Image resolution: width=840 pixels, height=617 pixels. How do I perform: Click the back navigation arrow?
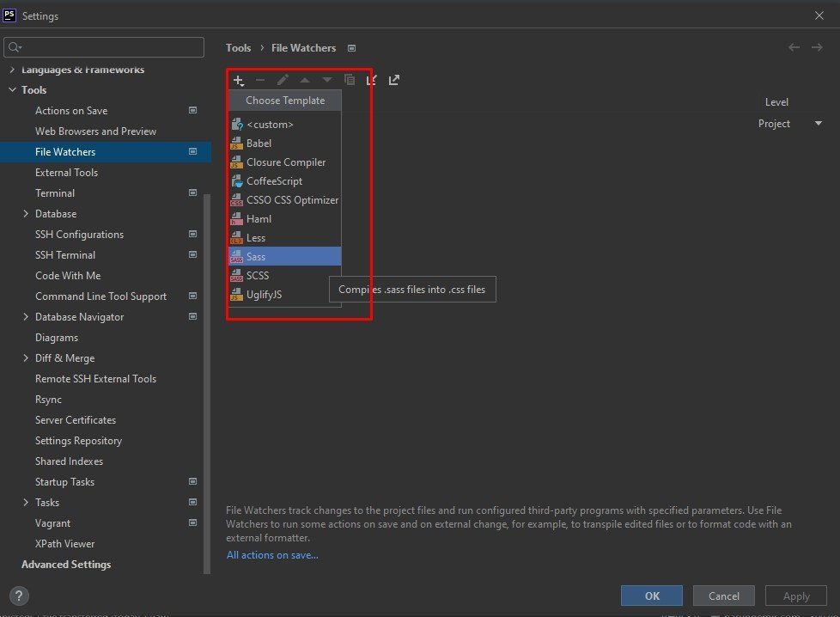[x=794, y=48]
